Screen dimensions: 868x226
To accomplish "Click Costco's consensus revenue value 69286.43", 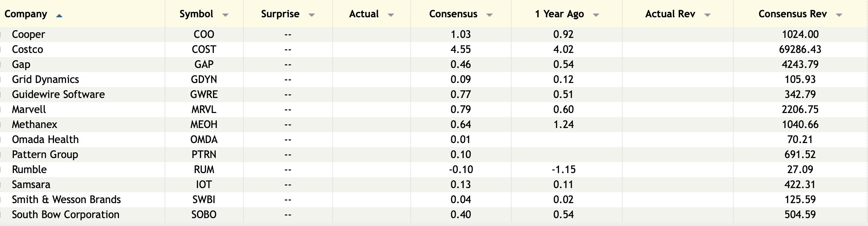I will point(800,50).
